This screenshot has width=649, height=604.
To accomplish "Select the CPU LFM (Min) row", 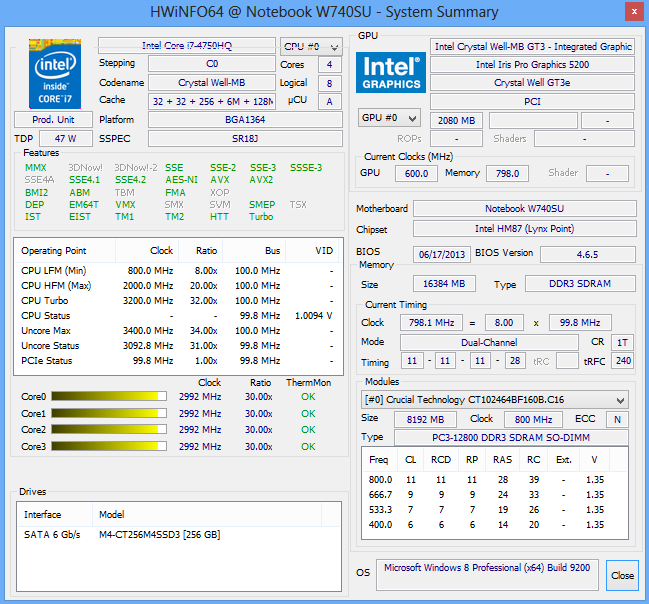I will pos(178,271).
